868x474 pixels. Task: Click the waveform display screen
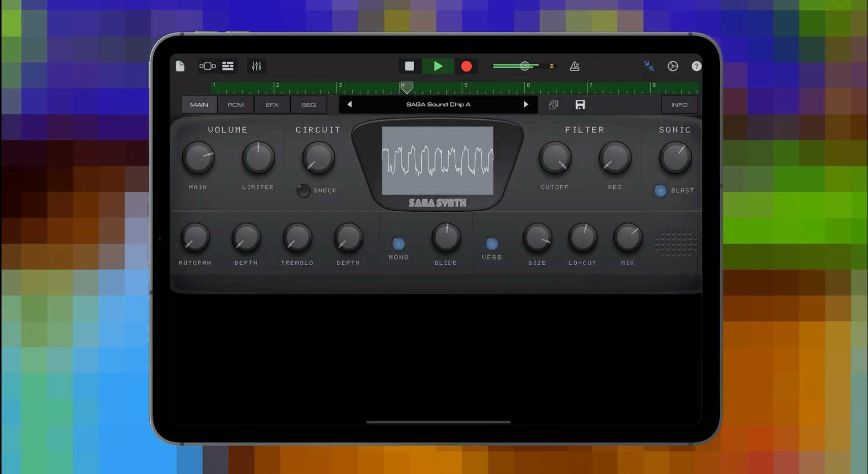click(x=438, y=160)
